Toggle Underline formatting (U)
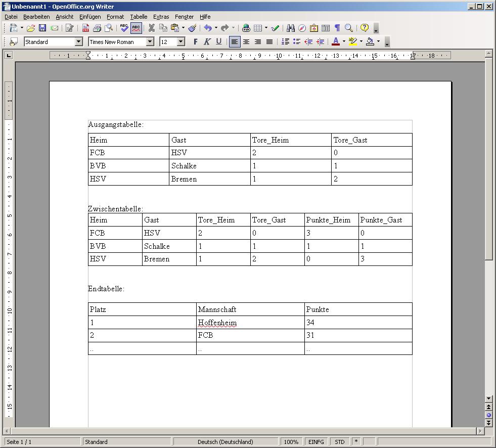The height and width of the screenshot is (448, 496). click(218, 42)
